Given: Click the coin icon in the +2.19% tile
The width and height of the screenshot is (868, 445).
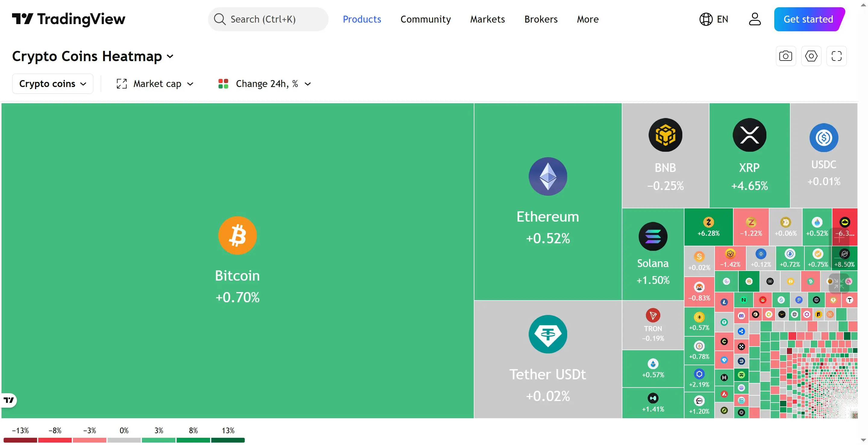Looking at the screenshot, I should (699, 374).
